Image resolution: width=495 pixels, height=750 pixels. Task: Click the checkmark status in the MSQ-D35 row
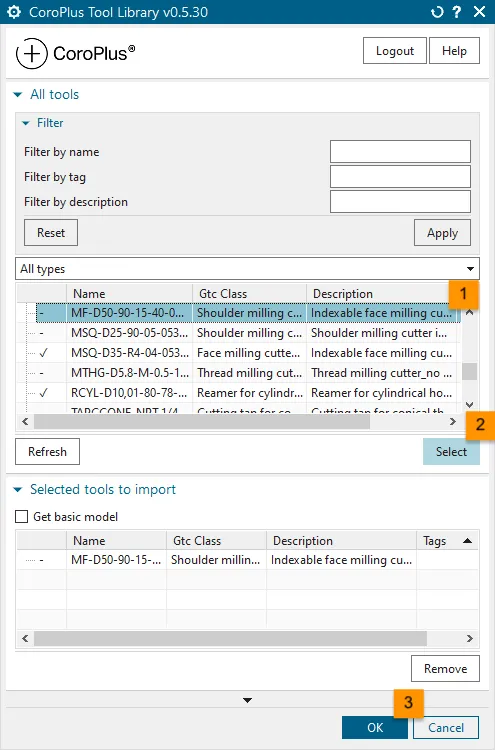pyautogui.click(x=44, y=353)
